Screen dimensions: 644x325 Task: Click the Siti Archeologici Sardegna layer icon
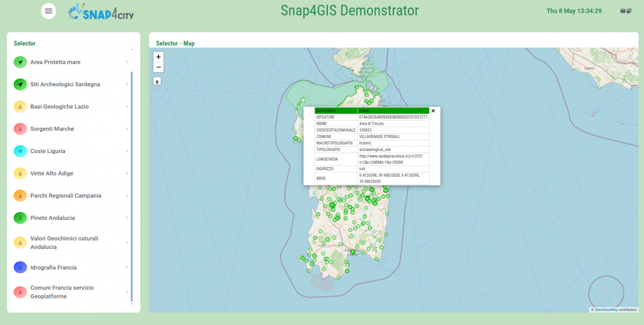pyautogui.click(x=20, y=84)
